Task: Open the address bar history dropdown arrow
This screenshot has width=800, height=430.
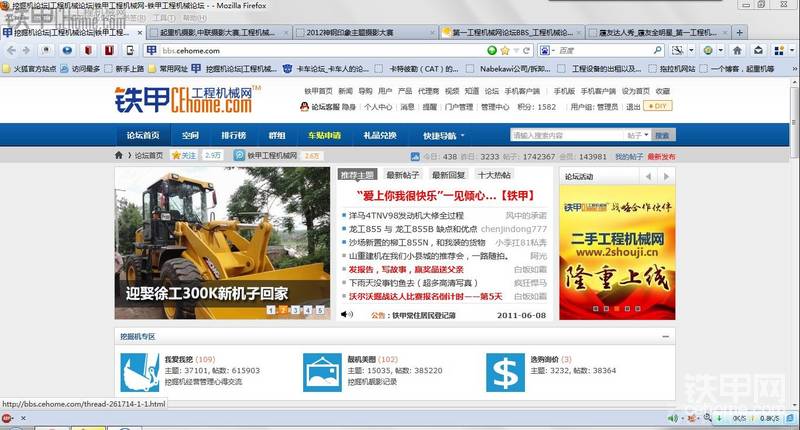Action: (516, 50)
